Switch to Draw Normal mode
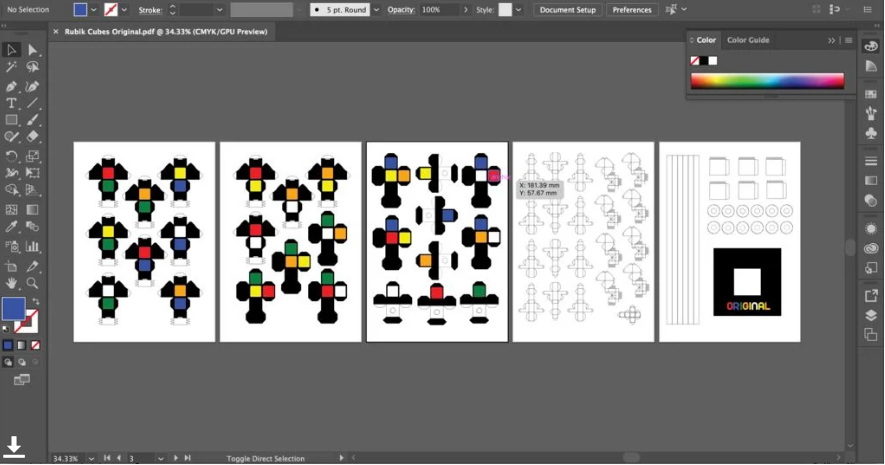The width and height of the screenshot is (885, 465). click(8, 362)
